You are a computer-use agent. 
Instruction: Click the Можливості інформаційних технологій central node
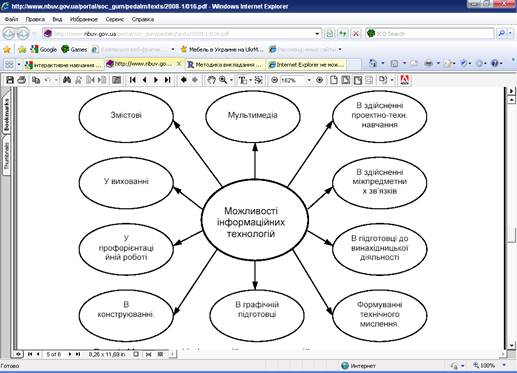[x=255, y=220]
